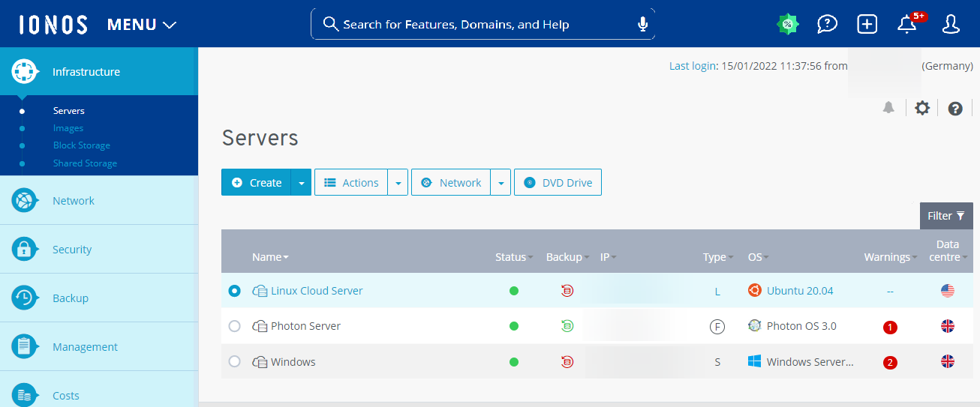Open the Ubuntu 20.04 OS link
This screenshot has width=980, height=407.
[x=799, y=291]
